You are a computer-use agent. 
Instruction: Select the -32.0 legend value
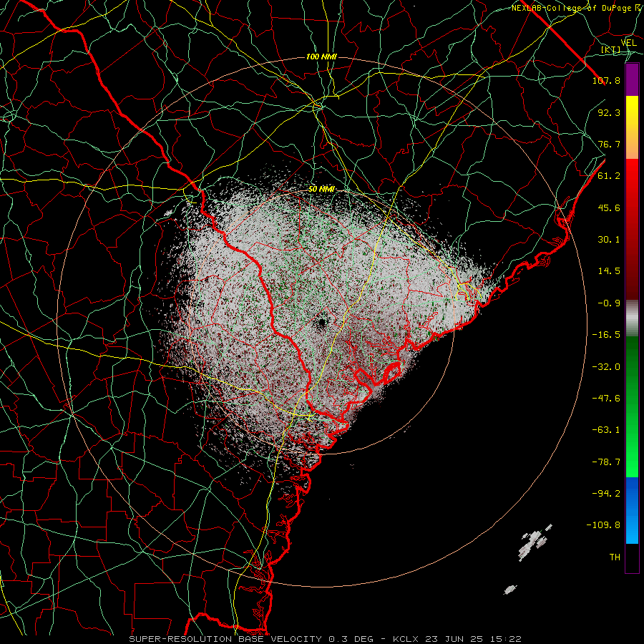(x=606, y=367)
